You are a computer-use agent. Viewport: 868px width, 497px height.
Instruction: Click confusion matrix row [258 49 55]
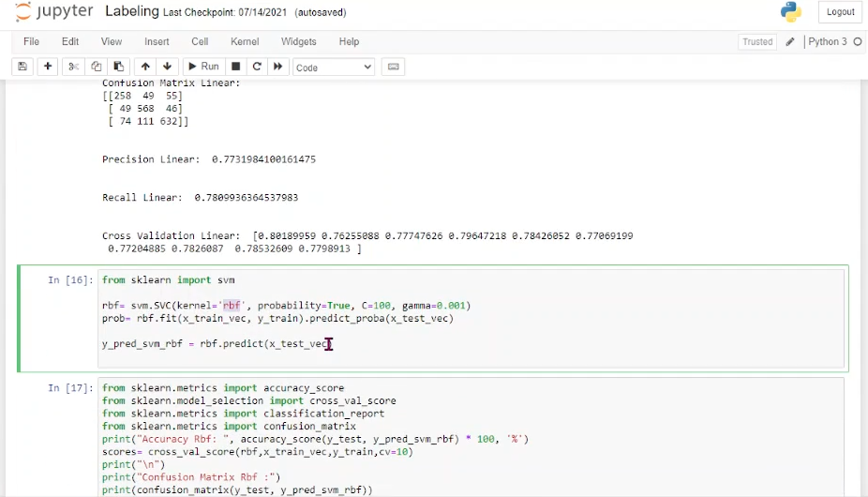[x=142, y=96]
